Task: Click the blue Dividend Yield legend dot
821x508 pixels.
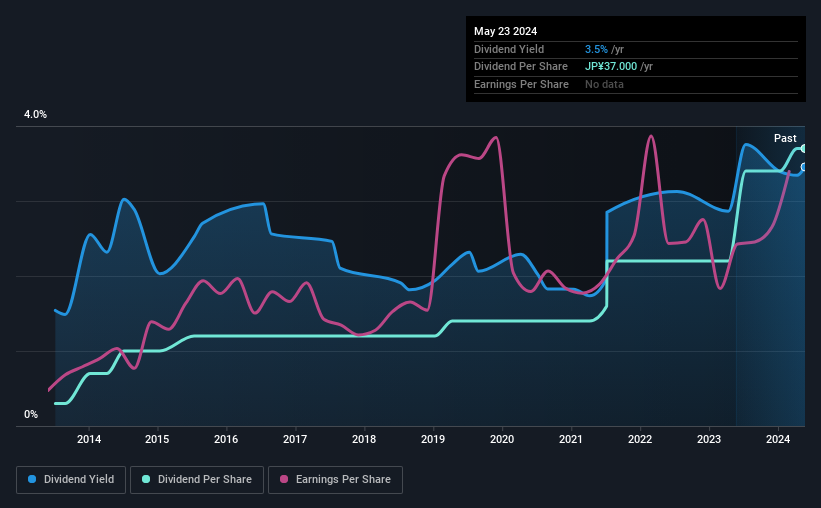Action: point(32,479)
